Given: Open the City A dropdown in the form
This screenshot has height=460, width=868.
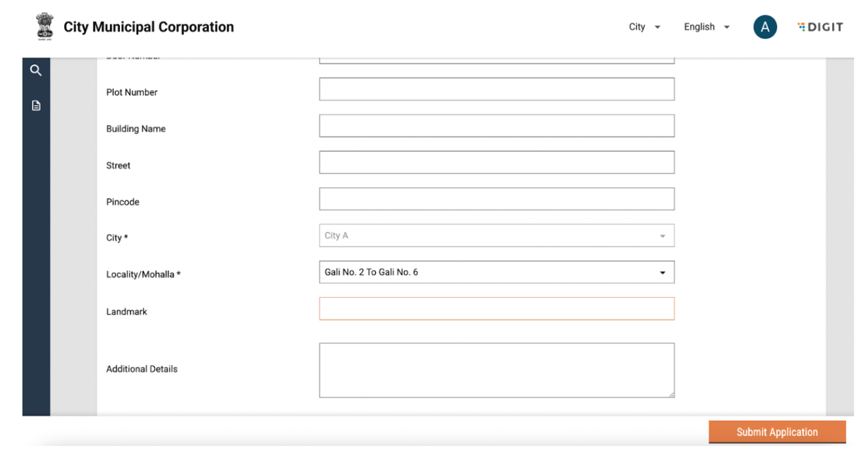Looking at the screenshot, I should point(496,236).
